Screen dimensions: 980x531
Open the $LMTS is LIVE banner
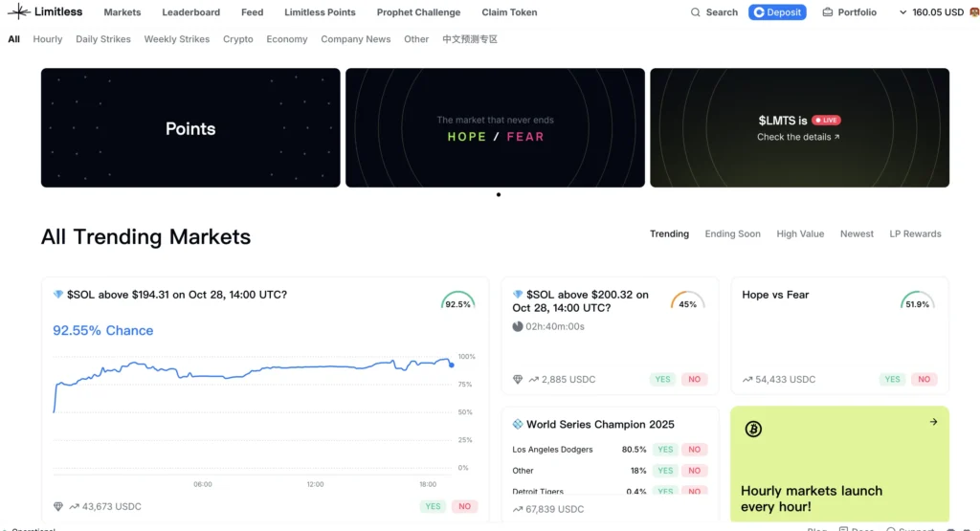coord(799,128)
